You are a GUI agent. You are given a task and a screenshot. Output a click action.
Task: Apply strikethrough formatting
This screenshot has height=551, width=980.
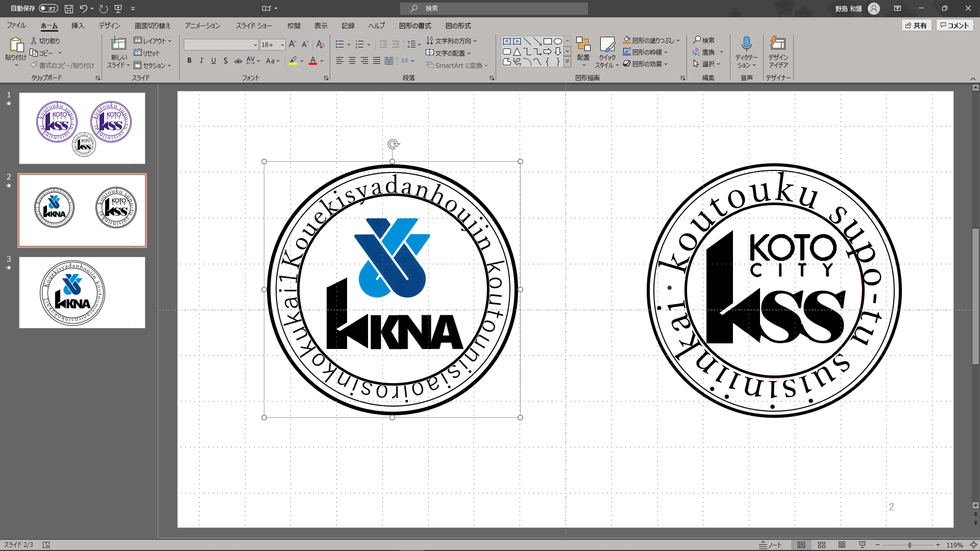[238, 61]
